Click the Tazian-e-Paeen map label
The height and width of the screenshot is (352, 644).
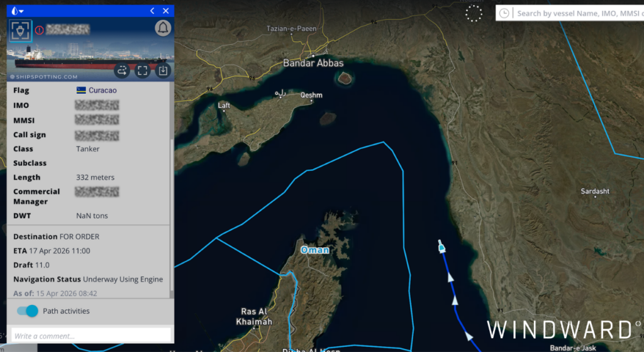(x=292, y=29)
